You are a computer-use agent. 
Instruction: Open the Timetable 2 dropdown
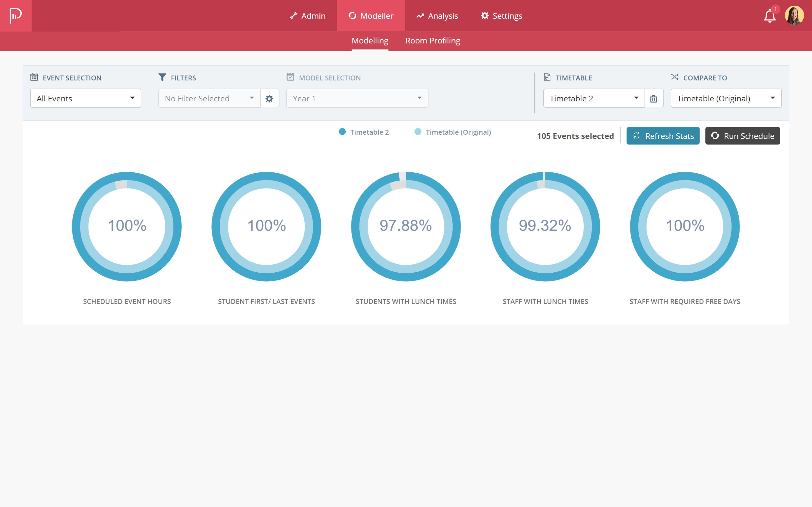click(x=593, y=98)
